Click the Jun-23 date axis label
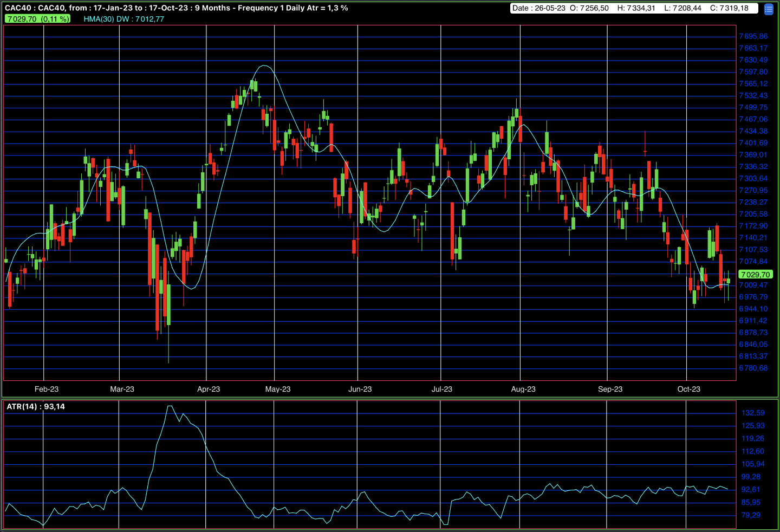The height and width of the screenshot is (532, 780). [x=360, y=389]
